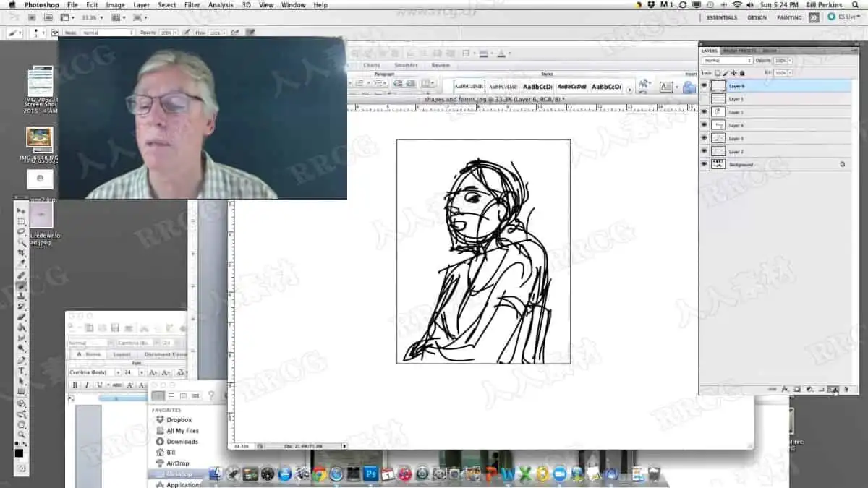Select the Quick Selection tool

point(21,242)
